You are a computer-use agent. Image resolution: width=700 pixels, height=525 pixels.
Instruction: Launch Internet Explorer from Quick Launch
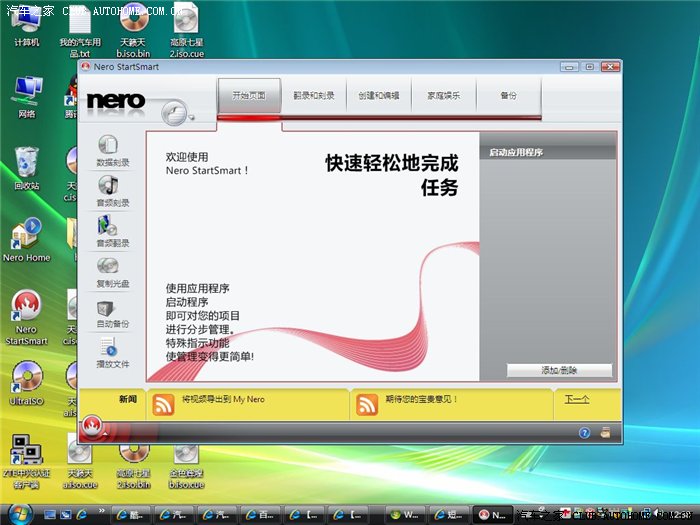82,515
